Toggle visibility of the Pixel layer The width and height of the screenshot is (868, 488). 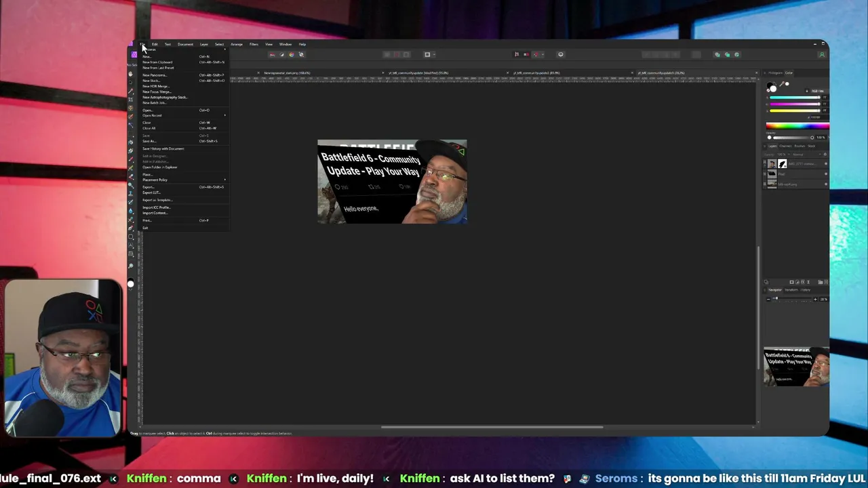[x=826, y=174]
